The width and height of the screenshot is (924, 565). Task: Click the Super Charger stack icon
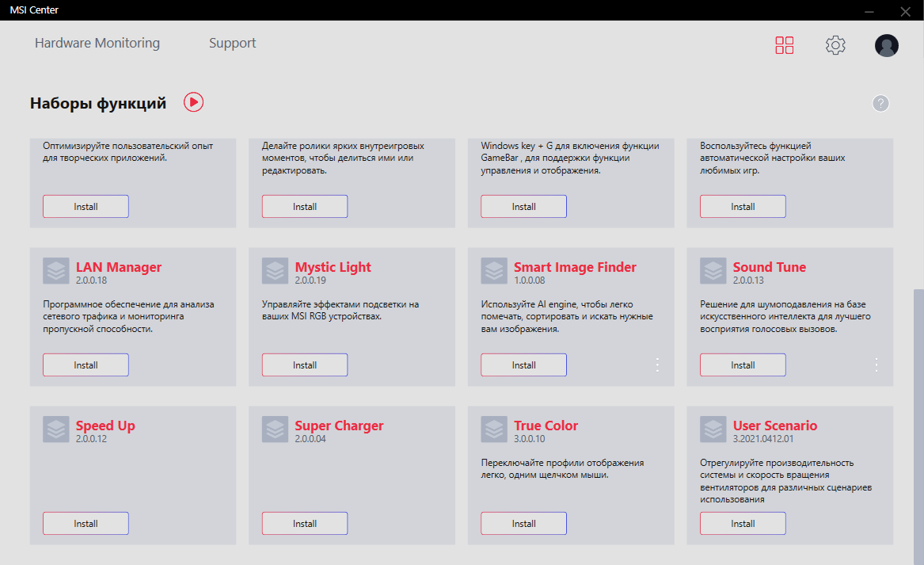276,429
